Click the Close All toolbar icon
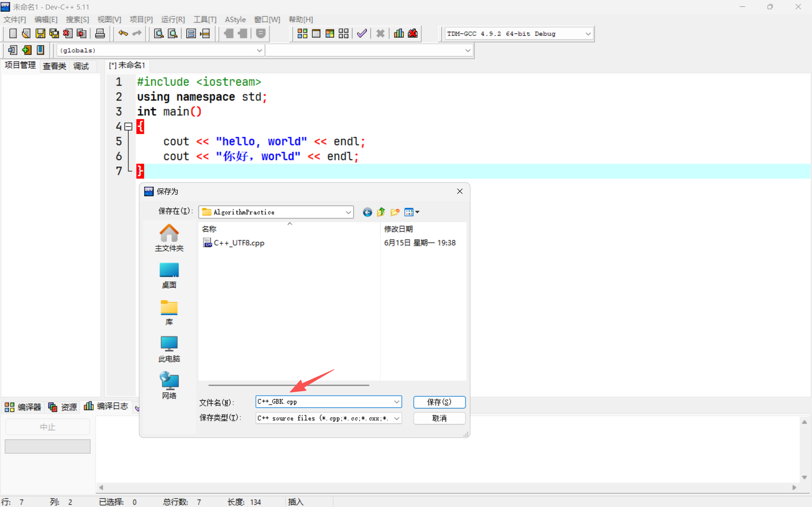 (x=81, y=34)
